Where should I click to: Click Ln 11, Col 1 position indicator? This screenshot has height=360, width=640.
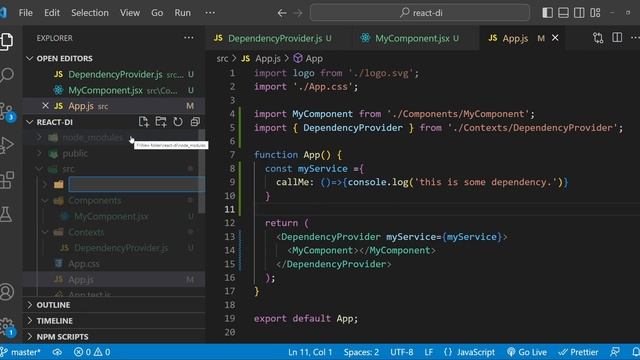(310, 352)
